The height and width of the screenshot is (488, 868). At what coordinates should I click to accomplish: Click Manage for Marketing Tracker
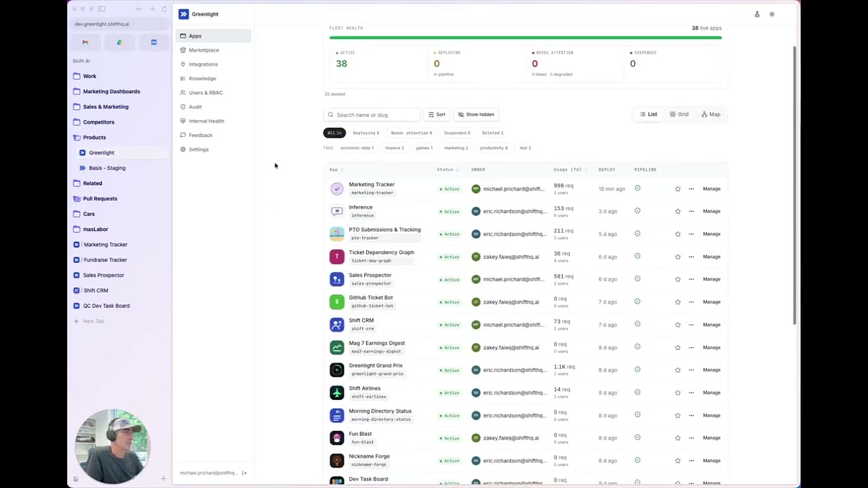click(x=711, y=189)
